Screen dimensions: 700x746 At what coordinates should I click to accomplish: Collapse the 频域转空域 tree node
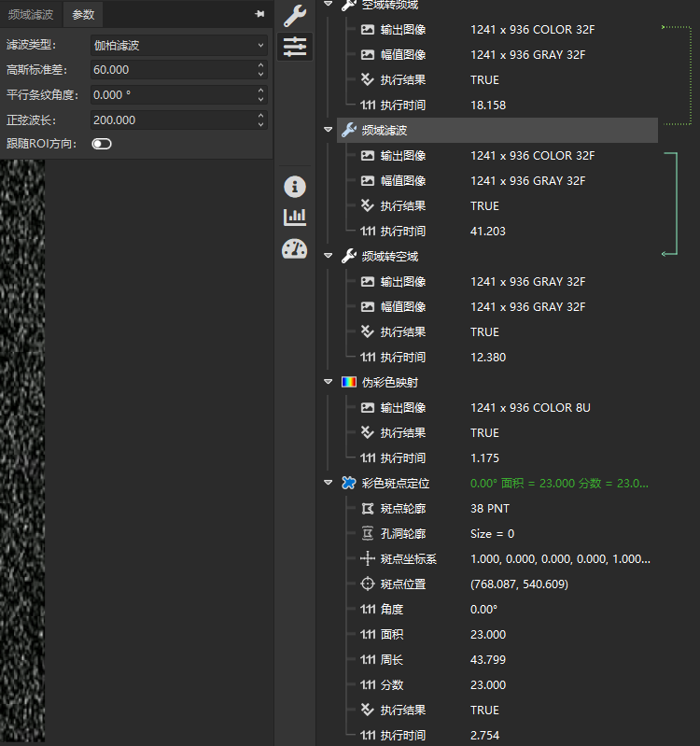point(328,256)
